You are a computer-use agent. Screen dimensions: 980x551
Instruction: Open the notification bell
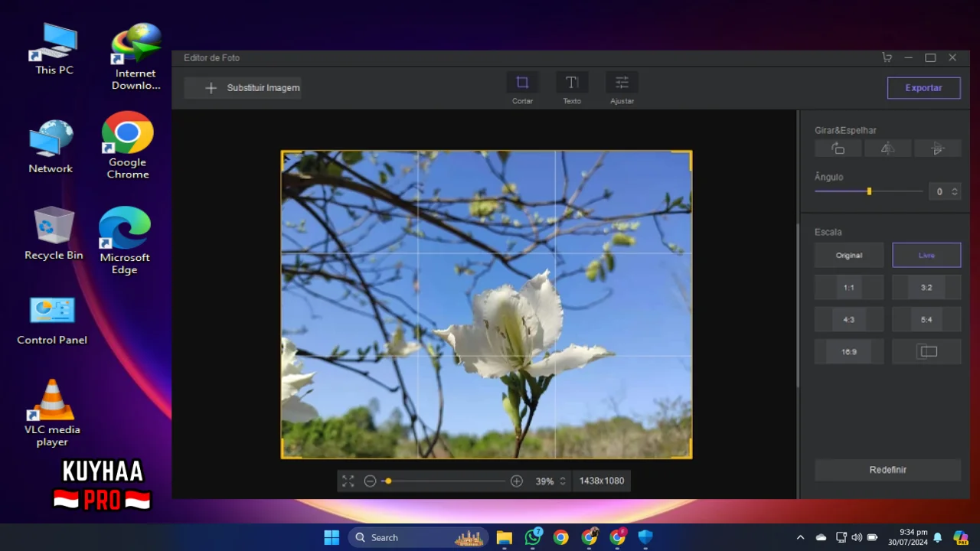[x=937, y=537]
